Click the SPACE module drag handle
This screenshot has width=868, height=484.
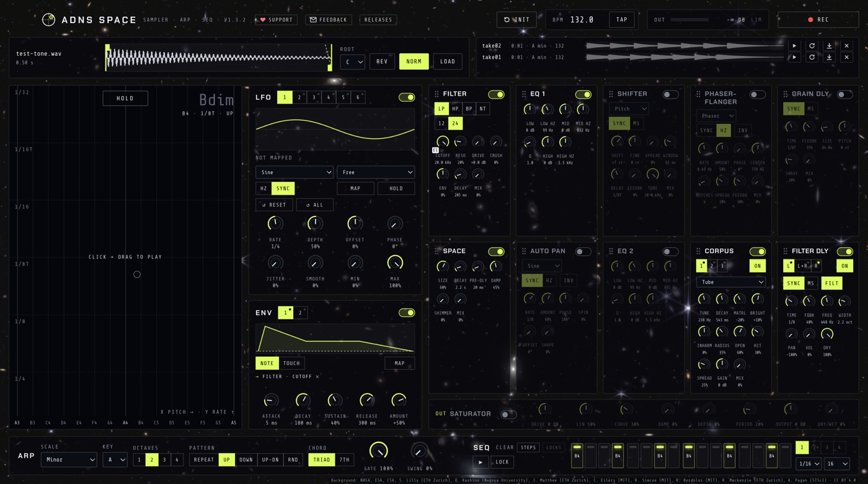436,251
